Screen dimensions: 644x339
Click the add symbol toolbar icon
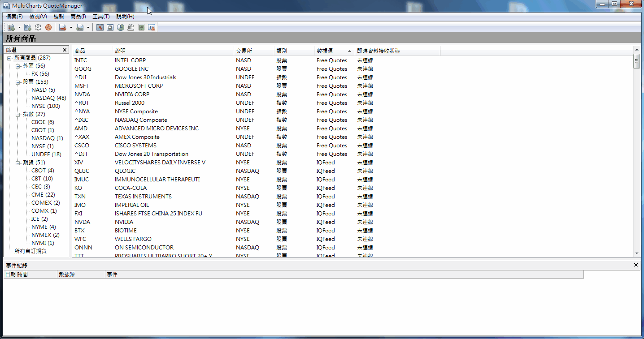point(11,27)
